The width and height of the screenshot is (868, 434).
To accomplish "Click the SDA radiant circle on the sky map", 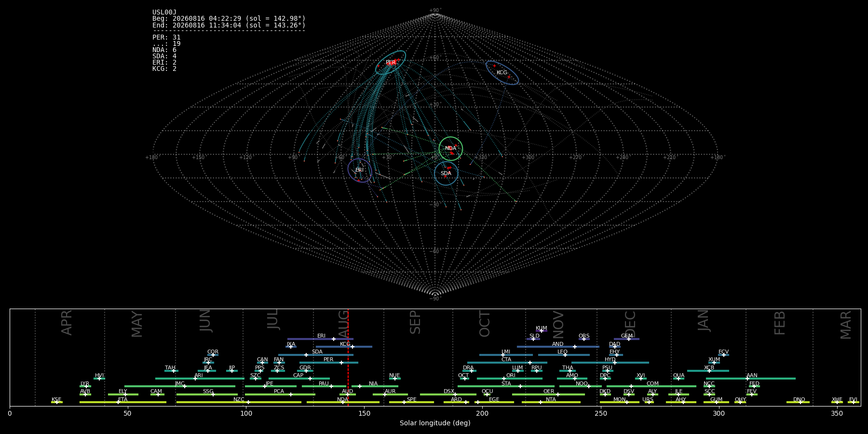I will (446, 174).
